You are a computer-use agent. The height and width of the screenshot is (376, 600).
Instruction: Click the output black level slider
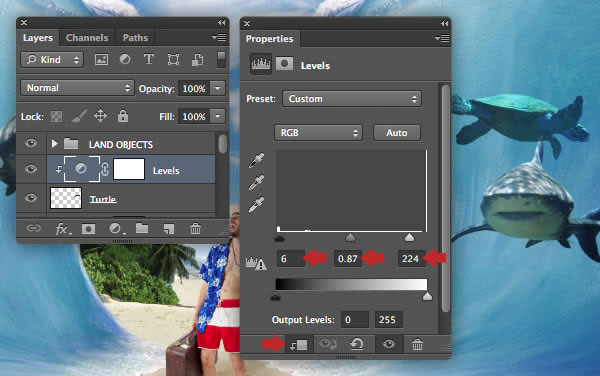pos(276,296)
